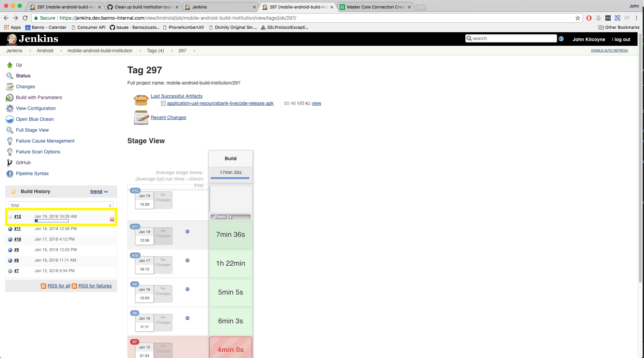The image size is (644, 358).
Task: Expand the Tags (4) breadcrumb dropdown arrow
Action: [x=172, y=51]
